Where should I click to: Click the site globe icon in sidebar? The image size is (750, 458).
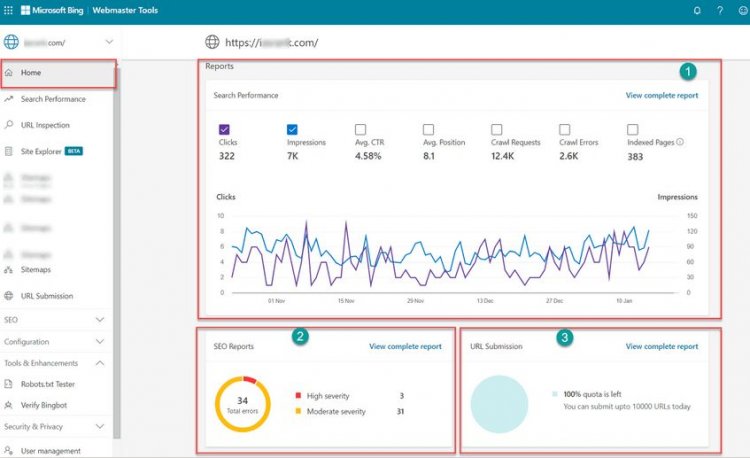(11, 42)
